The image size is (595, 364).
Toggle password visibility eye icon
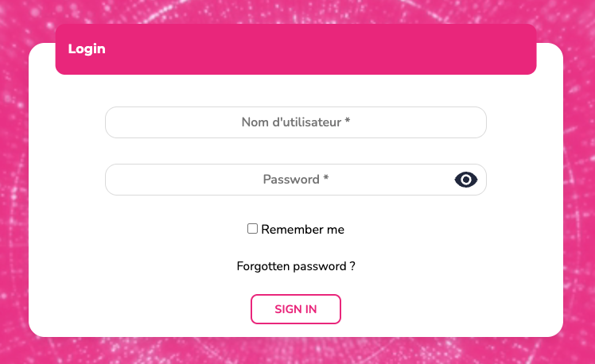click(x=466, y=180)
